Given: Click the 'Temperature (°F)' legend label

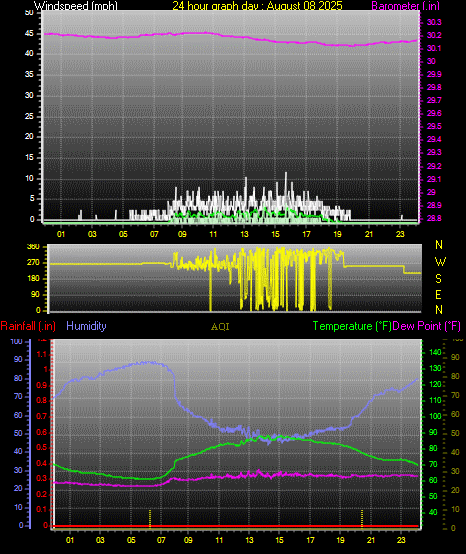Looking at the screenshot, I should tap(352, 326).
